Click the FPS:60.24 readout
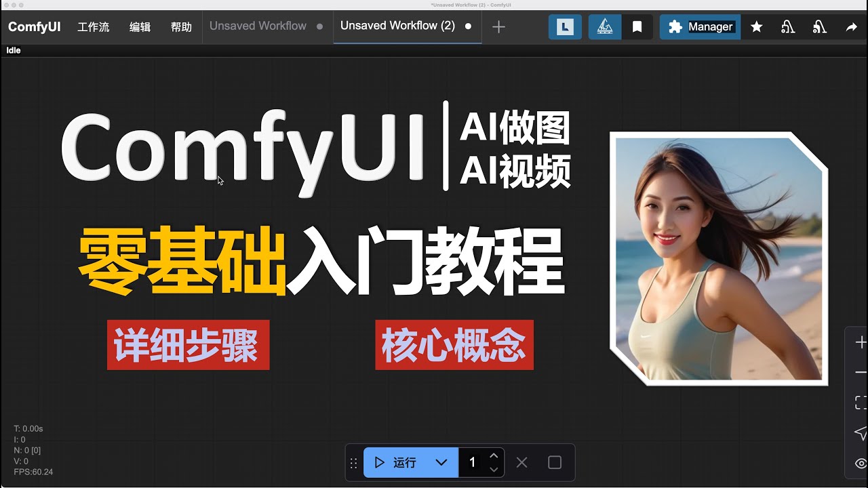The image size is (868, 488). pyautogui.click(x=33, y=472)
